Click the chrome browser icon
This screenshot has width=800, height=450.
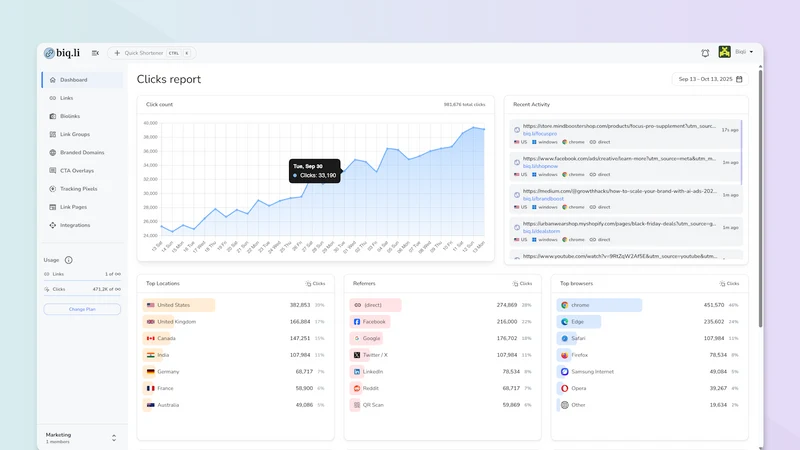pos(565,305)
